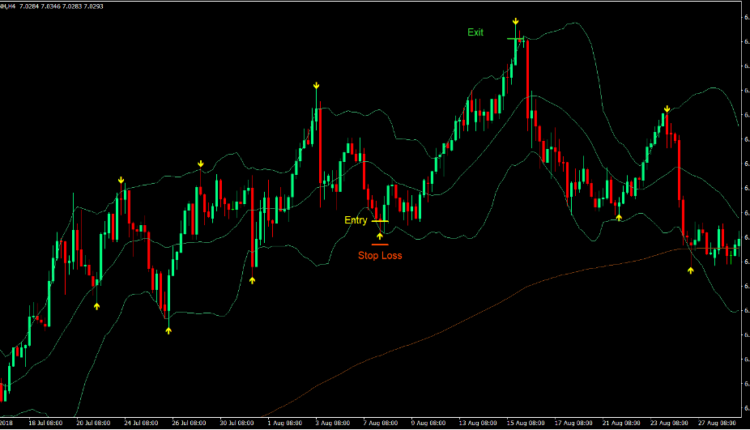Select the leftmost yellow down arrow on the chart
750x430 pixels.
point(121,180)
